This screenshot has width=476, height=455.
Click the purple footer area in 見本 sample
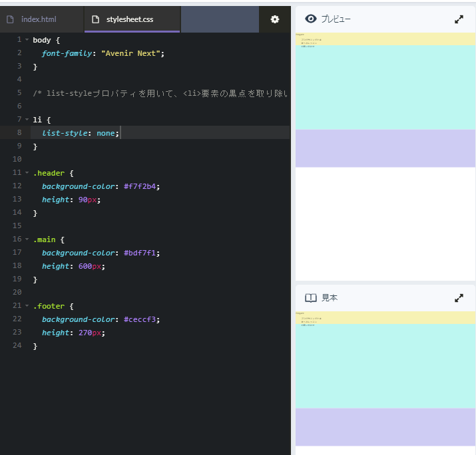385,427
